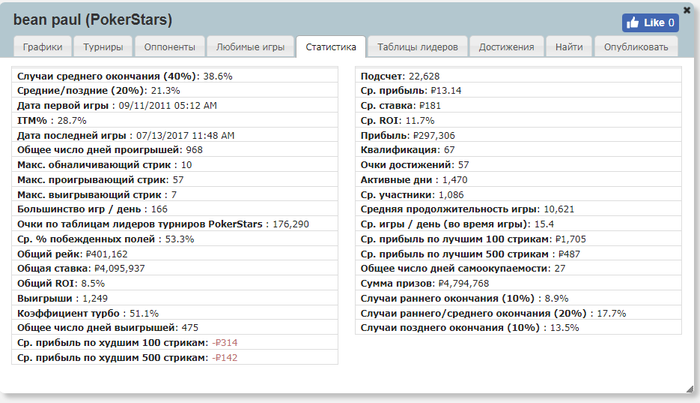The width and height of the screenshot is (700, 403).
Task: Select the Очки достижений row
Action: [518, 165]
